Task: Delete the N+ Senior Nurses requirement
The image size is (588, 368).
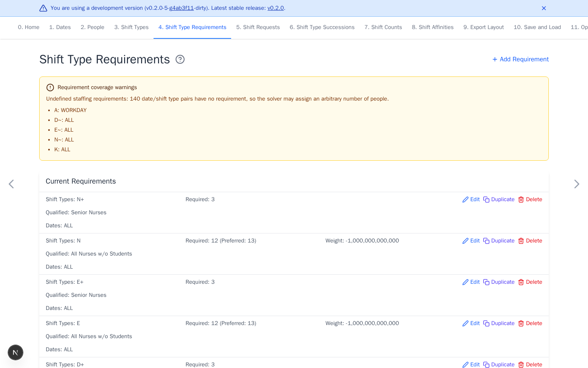Action: 530,200
